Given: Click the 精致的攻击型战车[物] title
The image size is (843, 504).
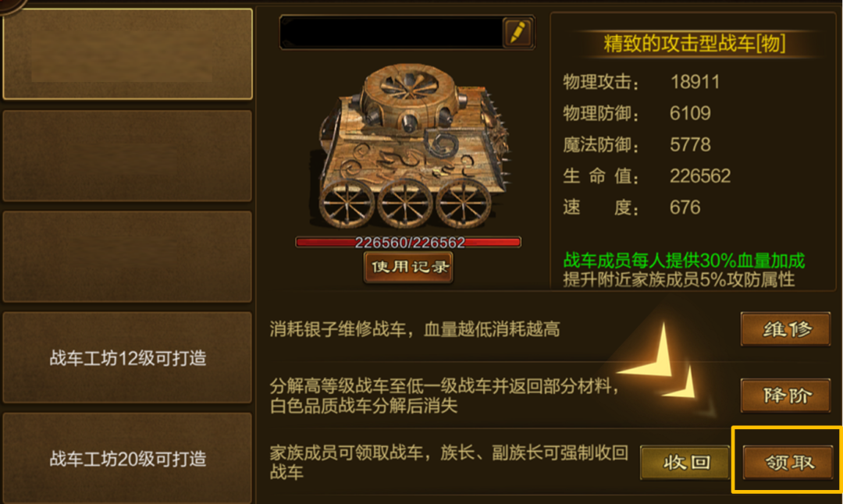Looking at the screenshot, I should [x=694, y=43].
